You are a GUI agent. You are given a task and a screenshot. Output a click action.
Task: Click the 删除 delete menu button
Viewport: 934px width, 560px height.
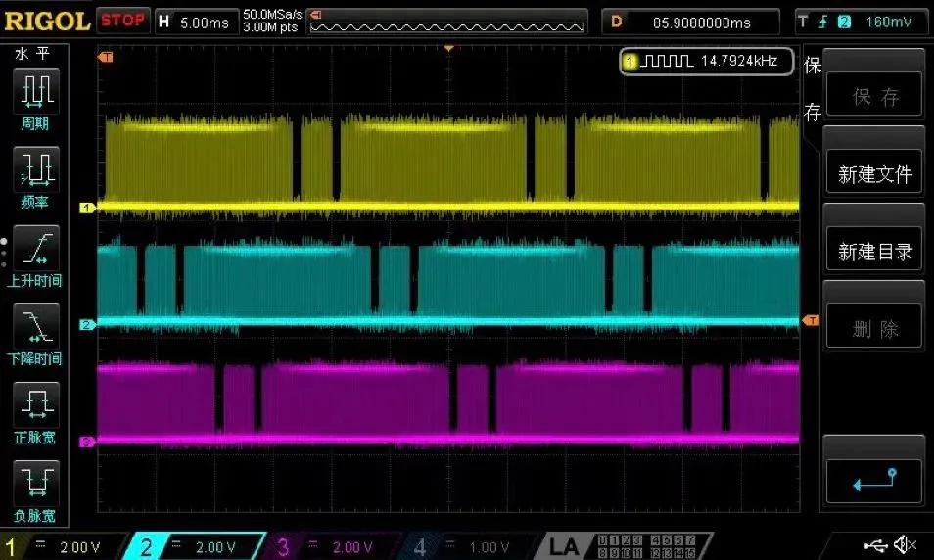(x=874, y=326)
